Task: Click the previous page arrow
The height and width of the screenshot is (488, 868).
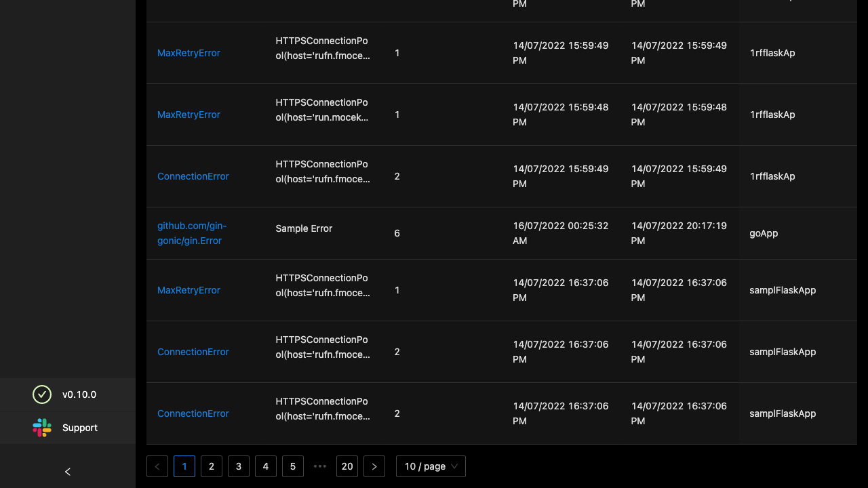Action: [157, 466]
